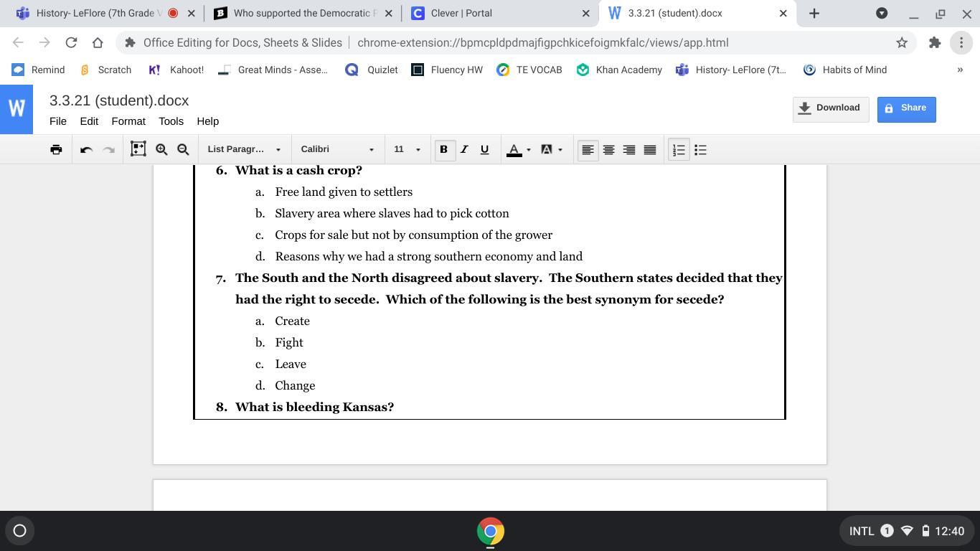The width and height of the screenshot is (980, 551).
Task: Undo the last edit
Action: (86, 149)
